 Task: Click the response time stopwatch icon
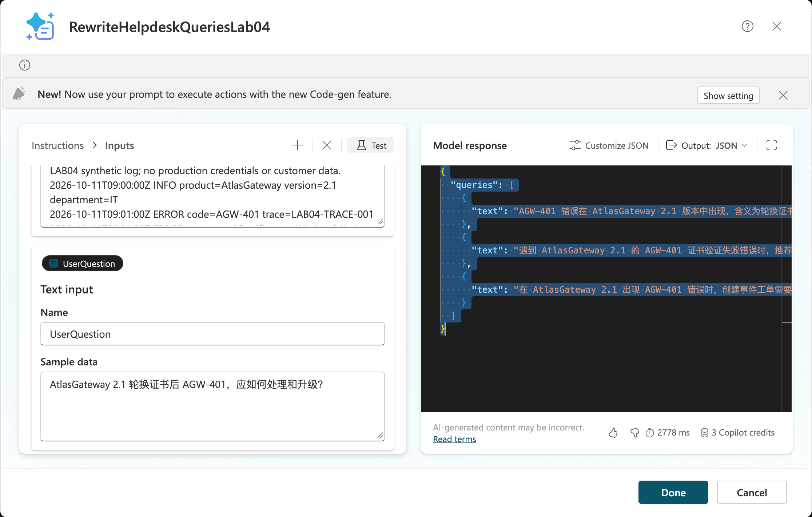pos(650,433)
